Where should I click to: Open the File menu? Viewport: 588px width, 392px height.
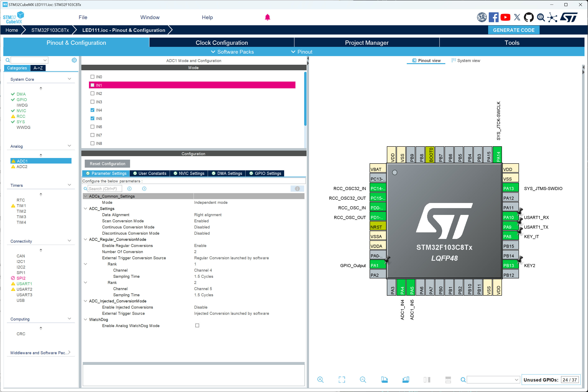tap(83, 17)
